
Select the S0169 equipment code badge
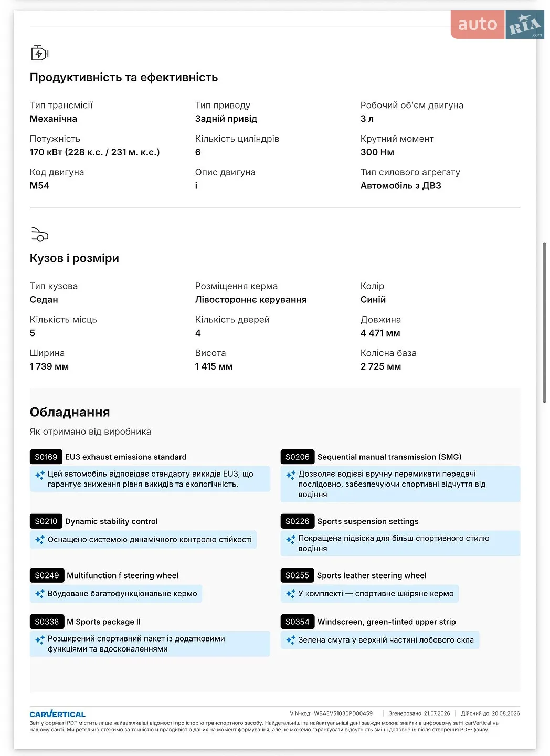point(46,457)
